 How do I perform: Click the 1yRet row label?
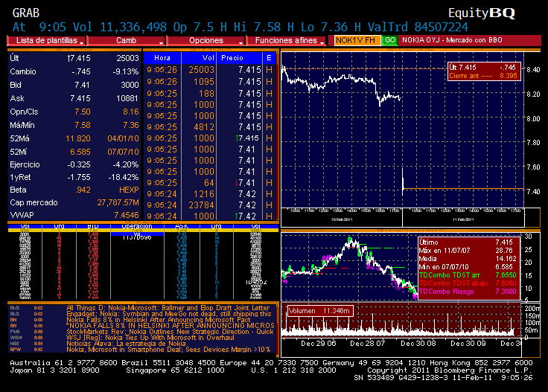tap(20, 177)
